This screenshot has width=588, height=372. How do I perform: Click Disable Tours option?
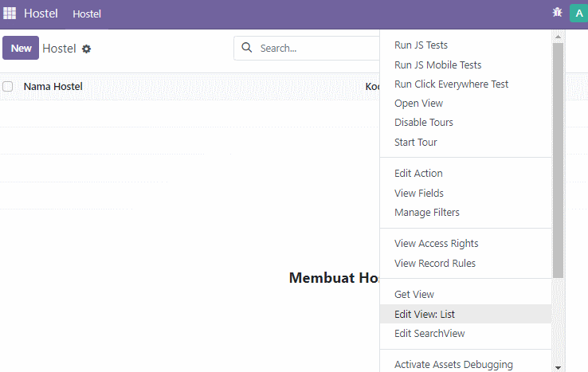click(x=423, y=122)
